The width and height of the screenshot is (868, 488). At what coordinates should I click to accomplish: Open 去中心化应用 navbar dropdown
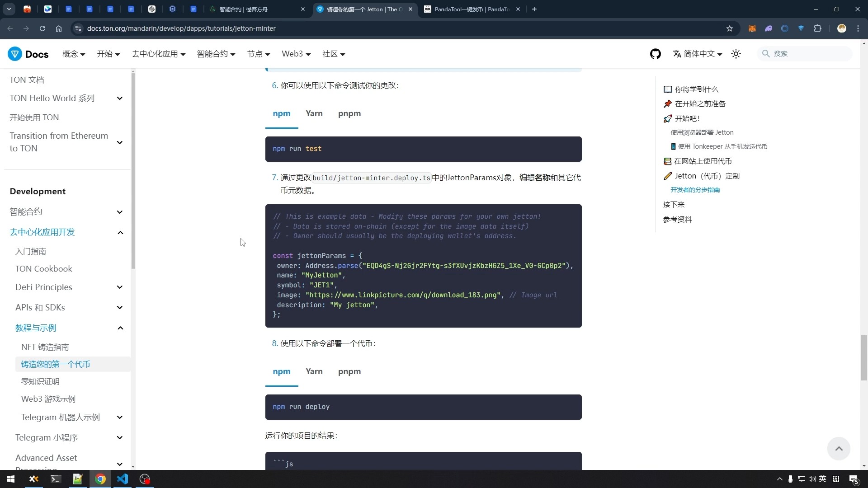159,54
